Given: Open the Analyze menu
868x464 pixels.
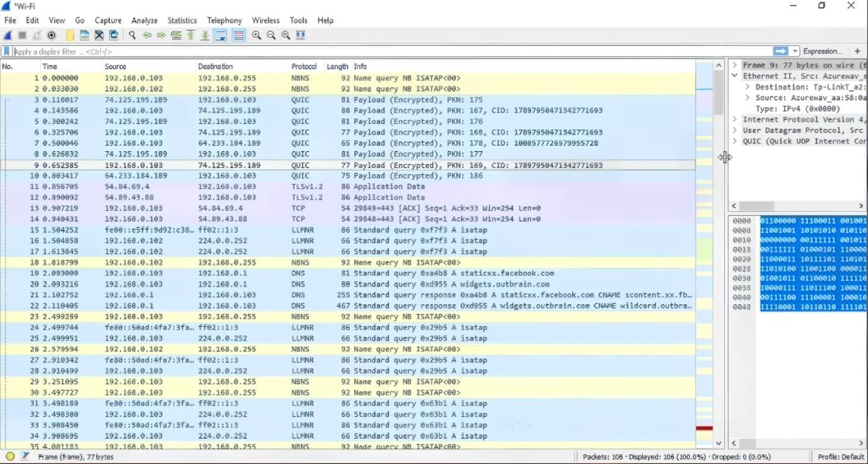Looking at the screenshot, I should pyautogui.click(x=144, y=20).
